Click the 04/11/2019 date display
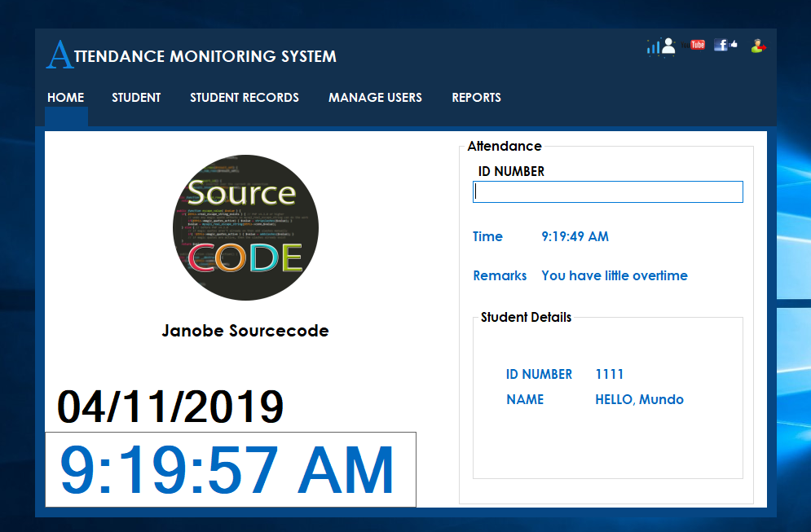 coord(170,407)
